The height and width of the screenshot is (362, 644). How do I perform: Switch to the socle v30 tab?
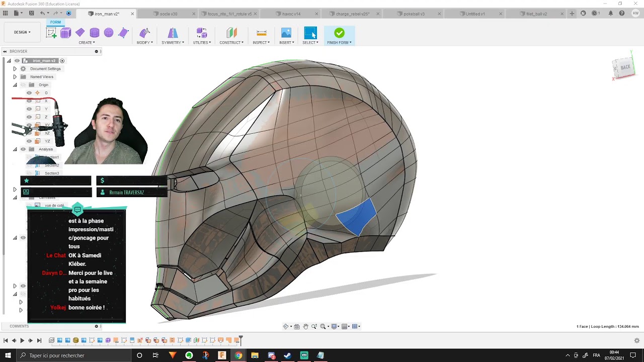[x=168, y=14]
